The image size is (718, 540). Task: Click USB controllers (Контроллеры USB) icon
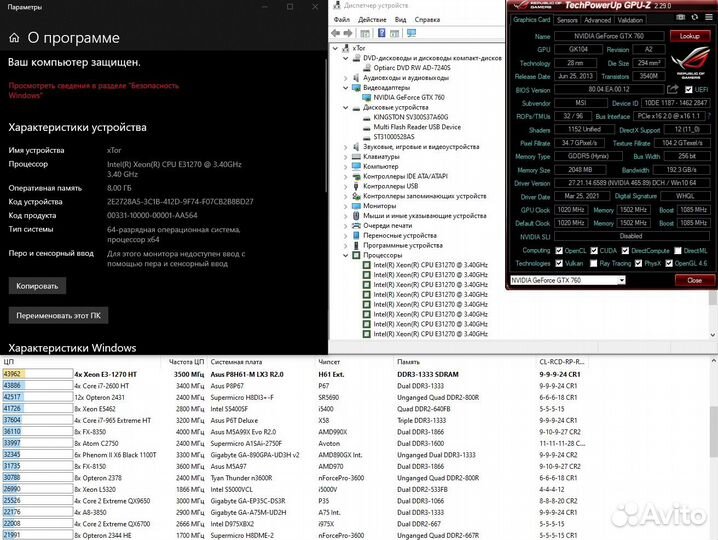point(356,186)
